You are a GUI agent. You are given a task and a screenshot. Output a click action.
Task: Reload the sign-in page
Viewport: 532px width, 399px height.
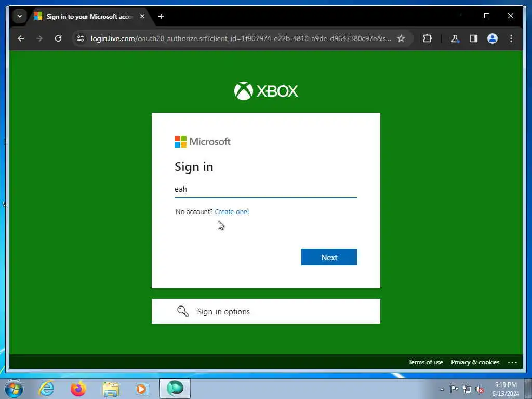[58, 38]
